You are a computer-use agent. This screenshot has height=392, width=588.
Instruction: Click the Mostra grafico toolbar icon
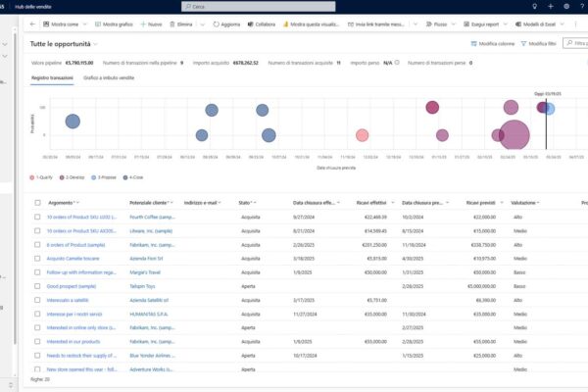tap(98, 24)
